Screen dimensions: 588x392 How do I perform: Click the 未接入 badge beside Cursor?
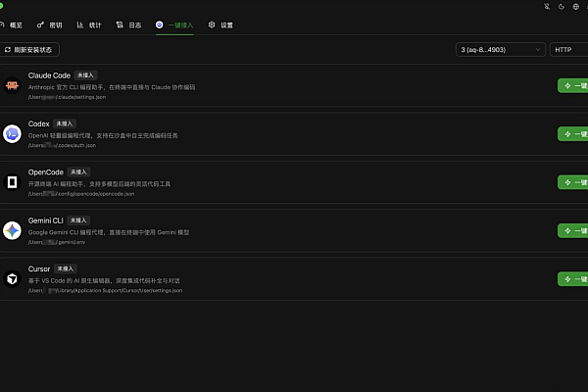[66, 269]
